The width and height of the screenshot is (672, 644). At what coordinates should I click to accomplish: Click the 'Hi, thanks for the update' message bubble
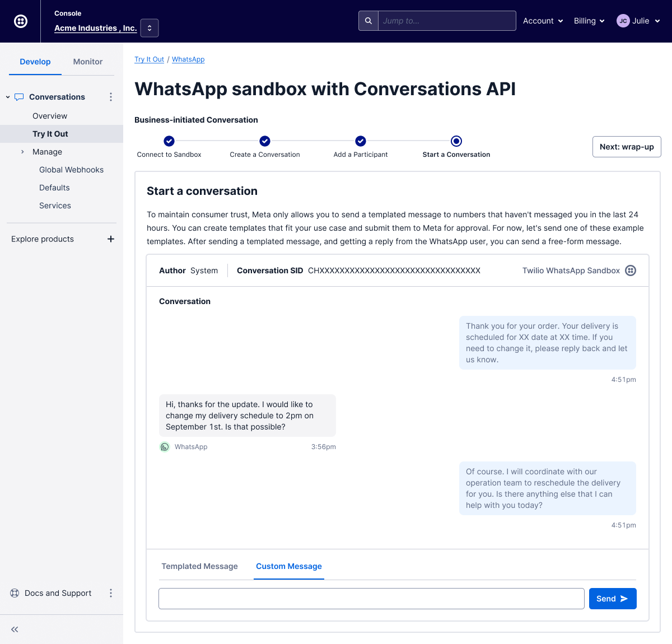click(248, 416)
